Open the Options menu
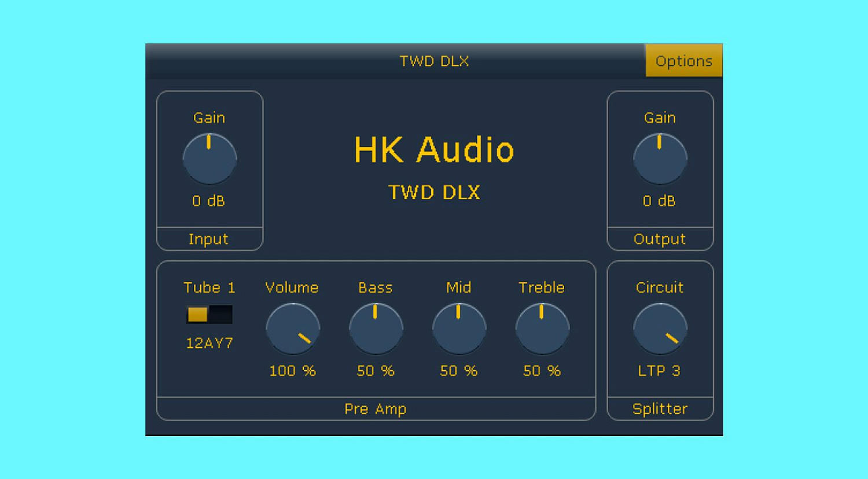The image size is (868, 479). [683, 60]
